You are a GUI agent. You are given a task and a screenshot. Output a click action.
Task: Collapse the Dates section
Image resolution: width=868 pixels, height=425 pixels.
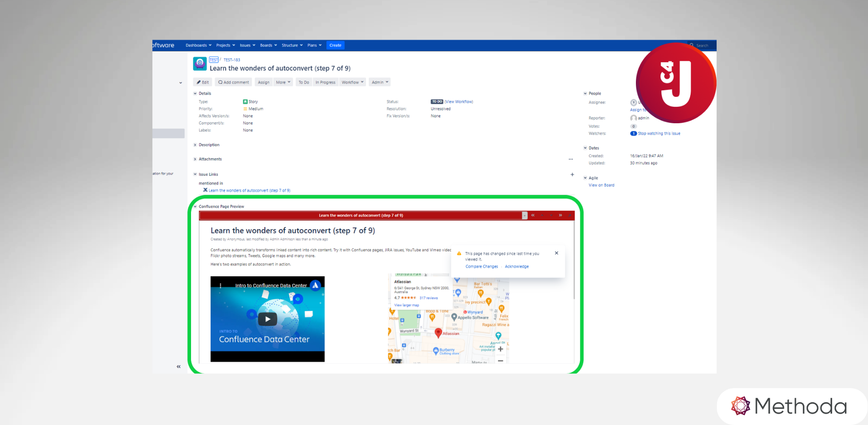[x=585, y=148]
